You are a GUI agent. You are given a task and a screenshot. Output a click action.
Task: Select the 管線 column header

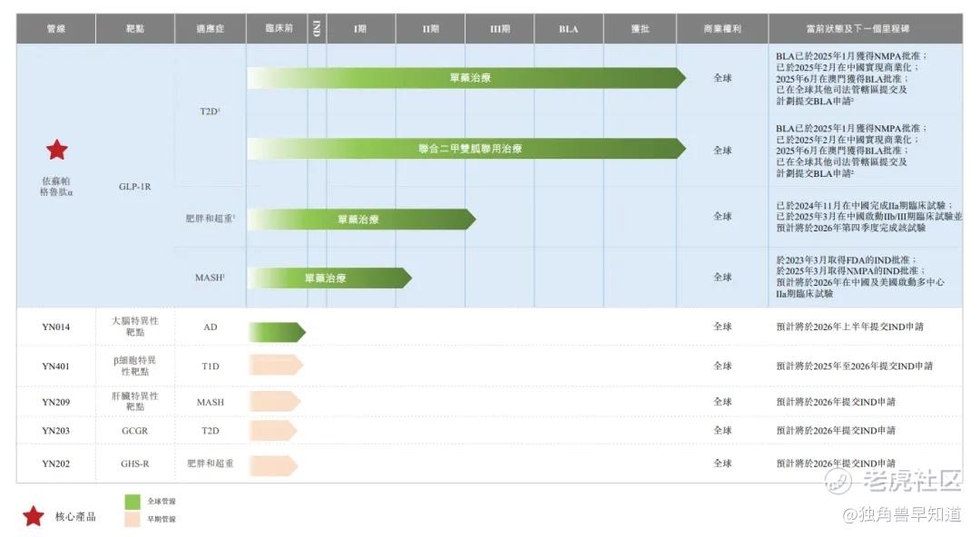tap(56, 29)
